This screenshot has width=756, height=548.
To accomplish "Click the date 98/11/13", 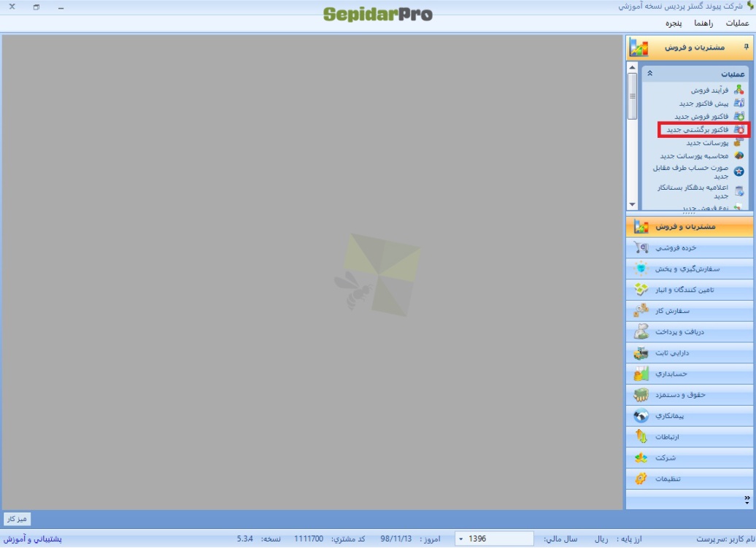I will [396, 539].
